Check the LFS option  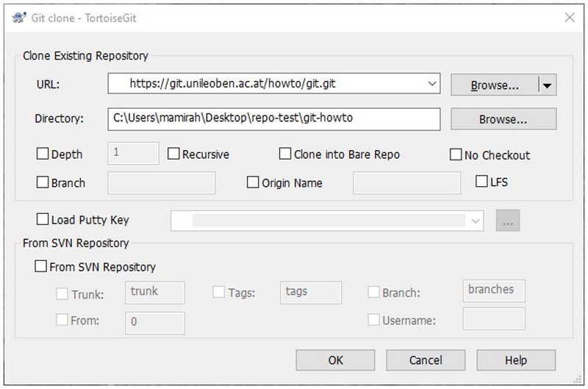pos(482,182)
